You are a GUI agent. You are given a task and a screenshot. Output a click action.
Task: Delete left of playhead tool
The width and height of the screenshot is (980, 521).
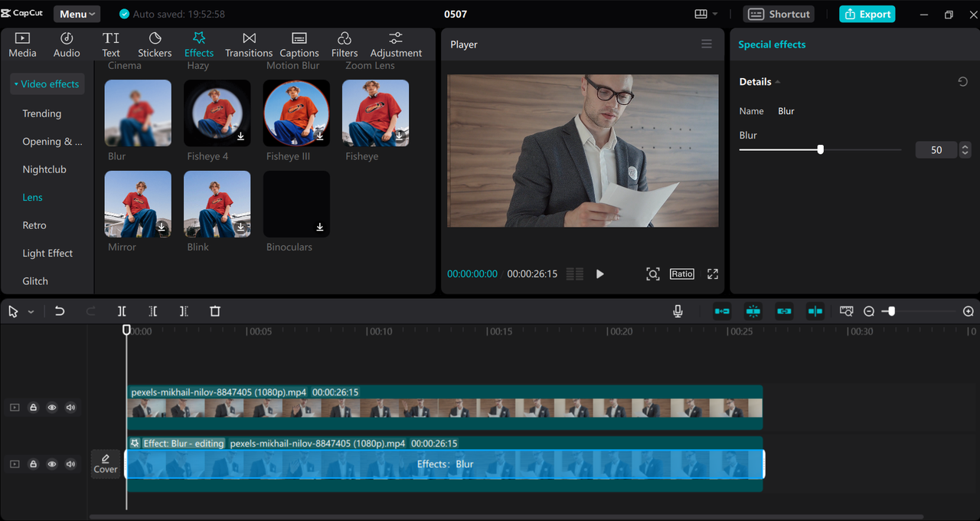click(153, 311)
